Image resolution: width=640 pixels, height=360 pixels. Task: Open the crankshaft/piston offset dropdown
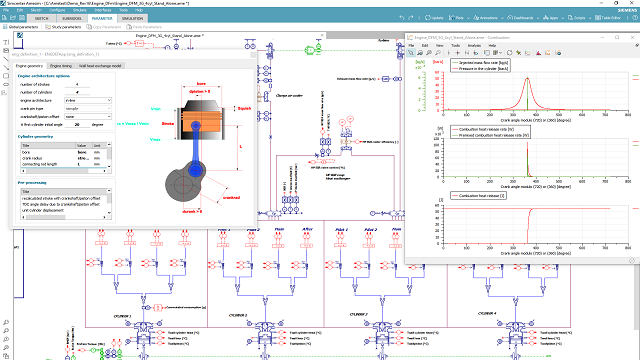[88, 117]
